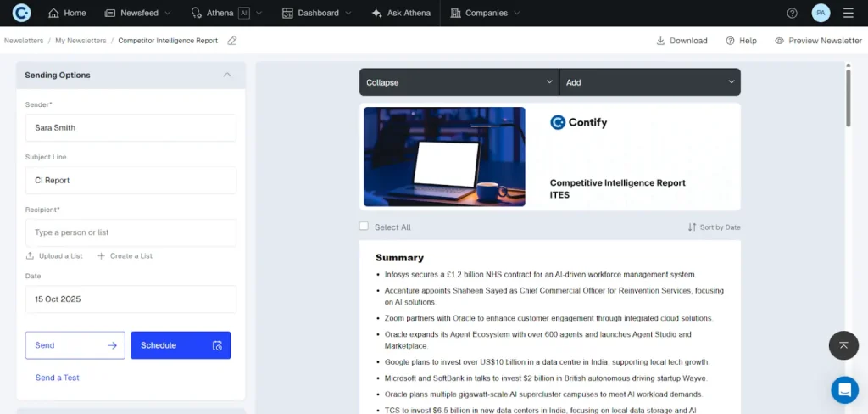This screenshot has width=868, height=414.
Task: Go to Newsletters breadcrumb
Action: (24, 41)
